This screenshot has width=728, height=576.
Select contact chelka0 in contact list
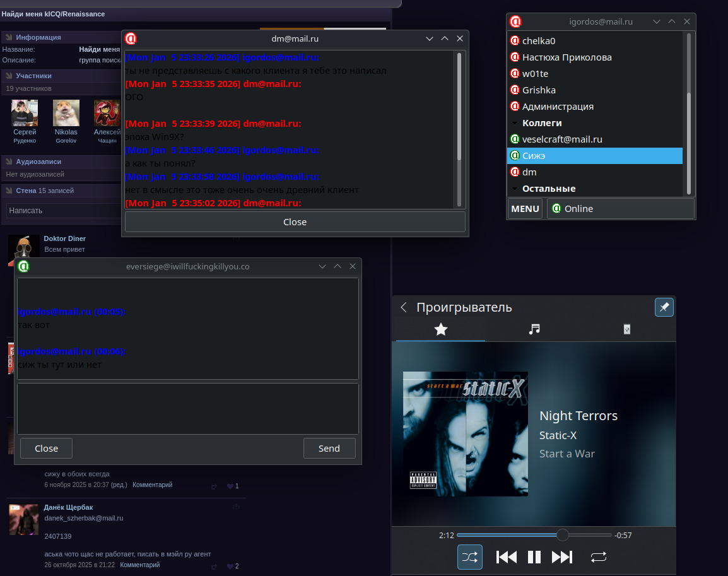[x=595, y=41]
